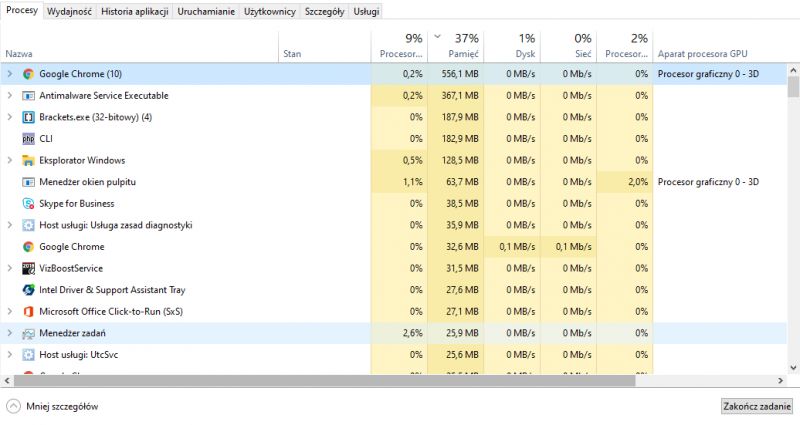Sort by the 37% Pamięć column header
800x425 pixels.
(x=456, y=47)
